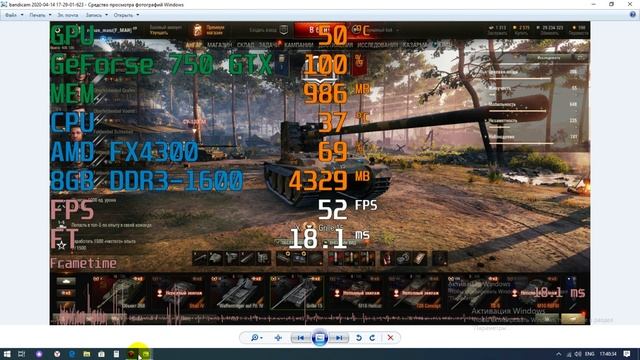Click the AMD FX4300 overlay text
Viewport: 640px width, 360px height.
(x=124, y=151)
